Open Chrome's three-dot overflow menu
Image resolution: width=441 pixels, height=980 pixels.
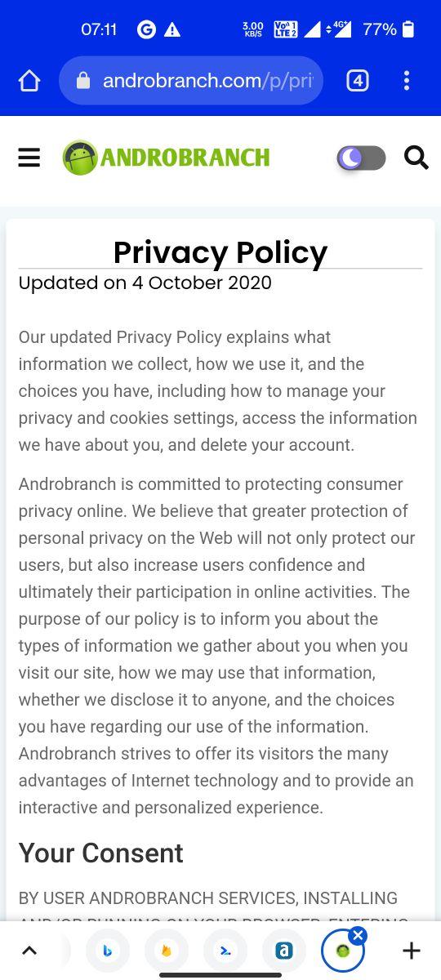pos(407,80)
